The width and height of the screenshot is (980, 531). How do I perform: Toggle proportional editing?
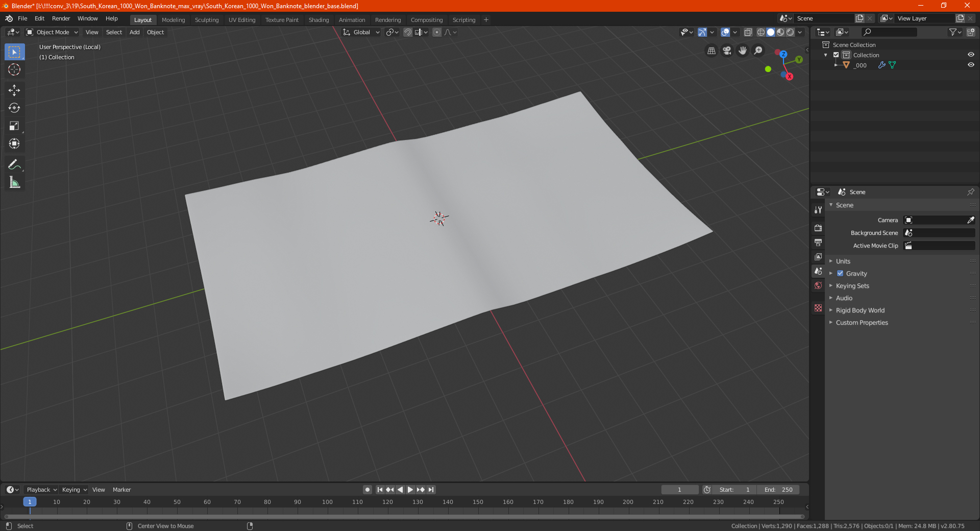[437, 32]
